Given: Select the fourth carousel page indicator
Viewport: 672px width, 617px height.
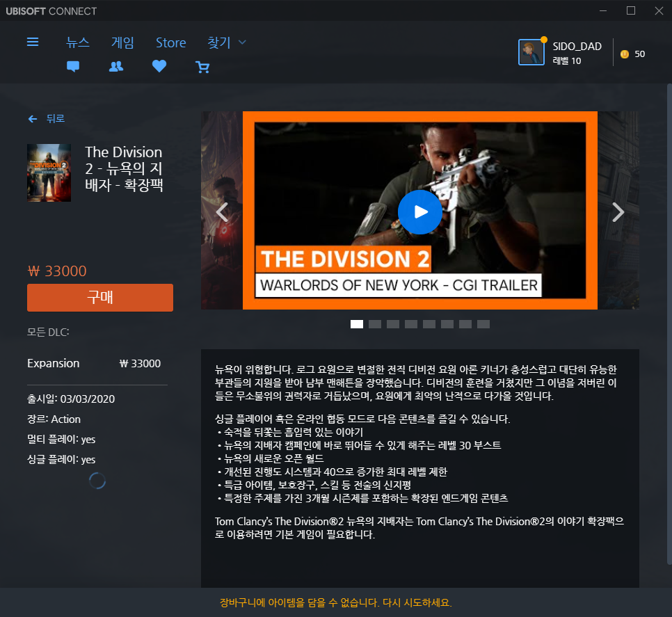Looking at the screenshot, I should (411, 324).
